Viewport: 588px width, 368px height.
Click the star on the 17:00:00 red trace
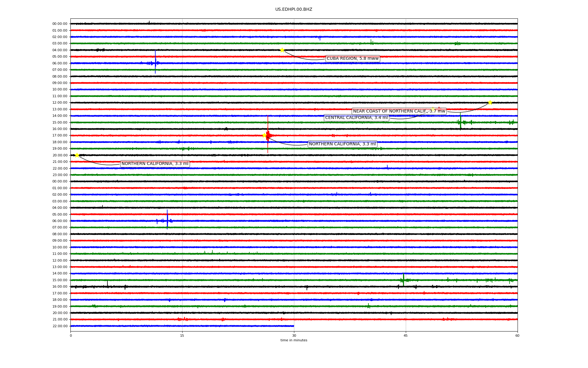(x=265, y=135)
